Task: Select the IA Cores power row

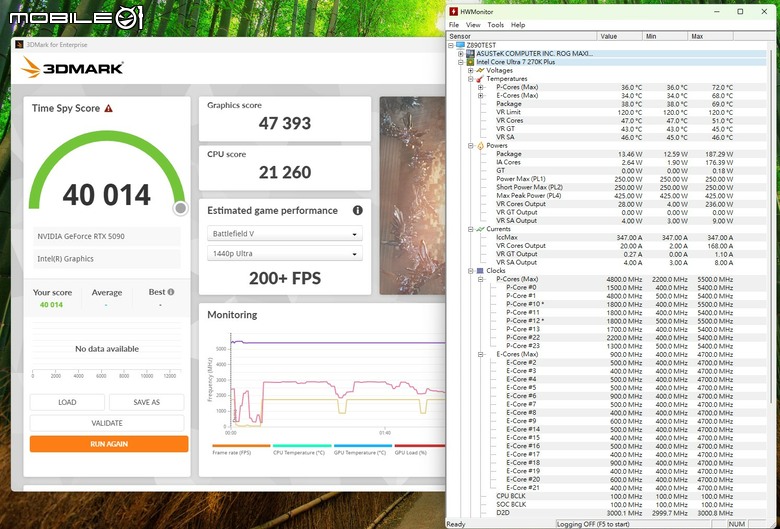Action: coord(606,162)
